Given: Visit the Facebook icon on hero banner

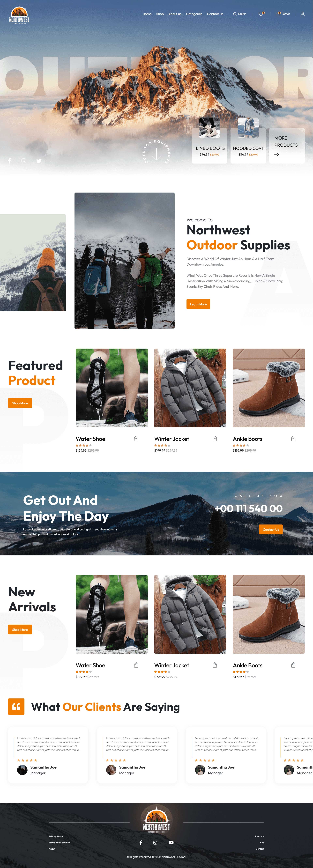Looking at the screenshot, I should click(x=10, y=161).
